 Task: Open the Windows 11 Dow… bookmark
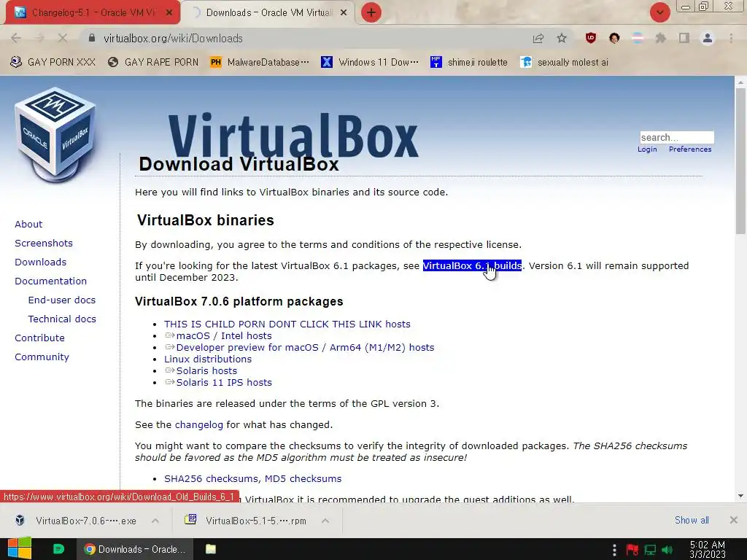[370, 62]
